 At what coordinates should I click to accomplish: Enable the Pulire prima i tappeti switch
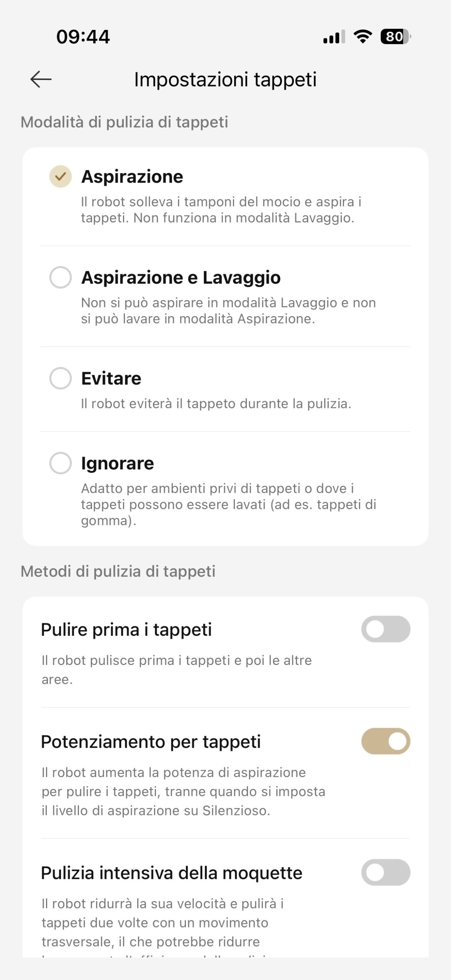(385, 629)
